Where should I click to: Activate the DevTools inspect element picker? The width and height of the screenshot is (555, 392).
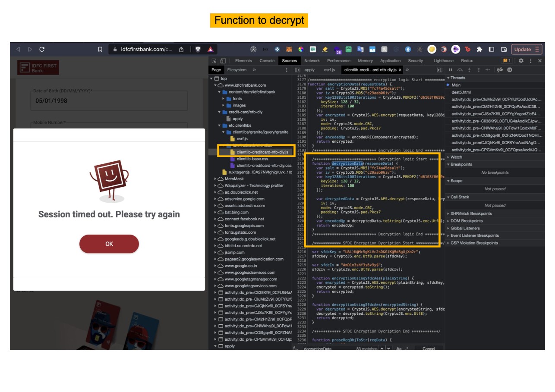click(214, 61)
